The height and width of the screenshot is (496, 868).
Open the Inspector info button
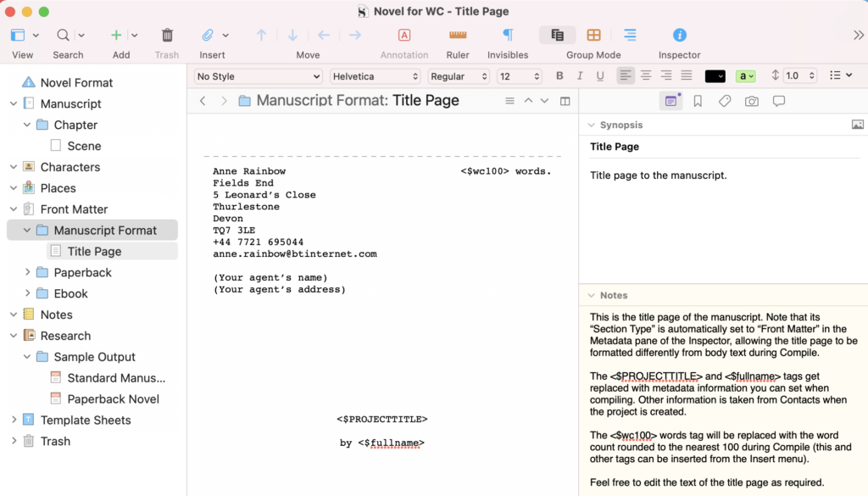(x=679, y=36)
